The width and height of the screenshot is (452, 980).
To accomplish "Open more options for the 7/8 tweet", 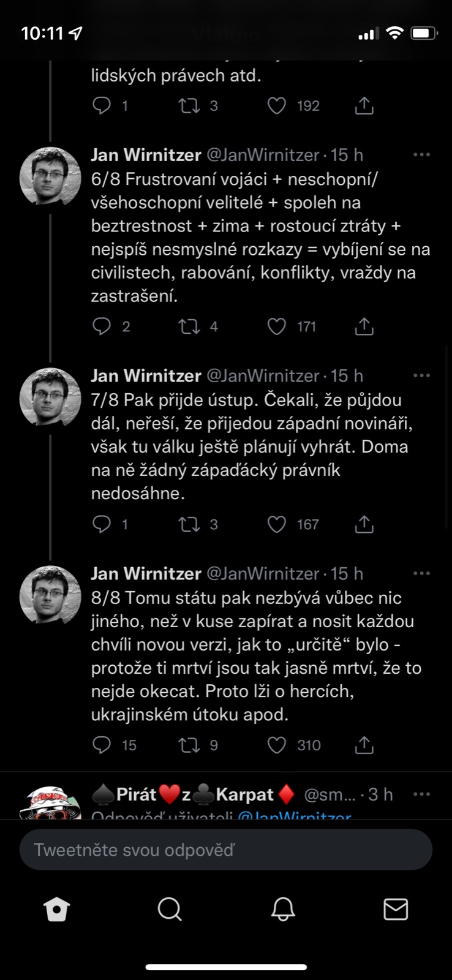I will (x=421, y=375).
